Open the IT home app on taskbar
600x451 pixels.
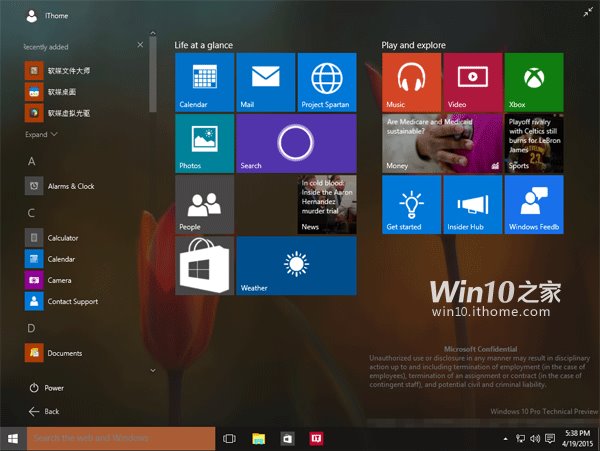[316, 438]
